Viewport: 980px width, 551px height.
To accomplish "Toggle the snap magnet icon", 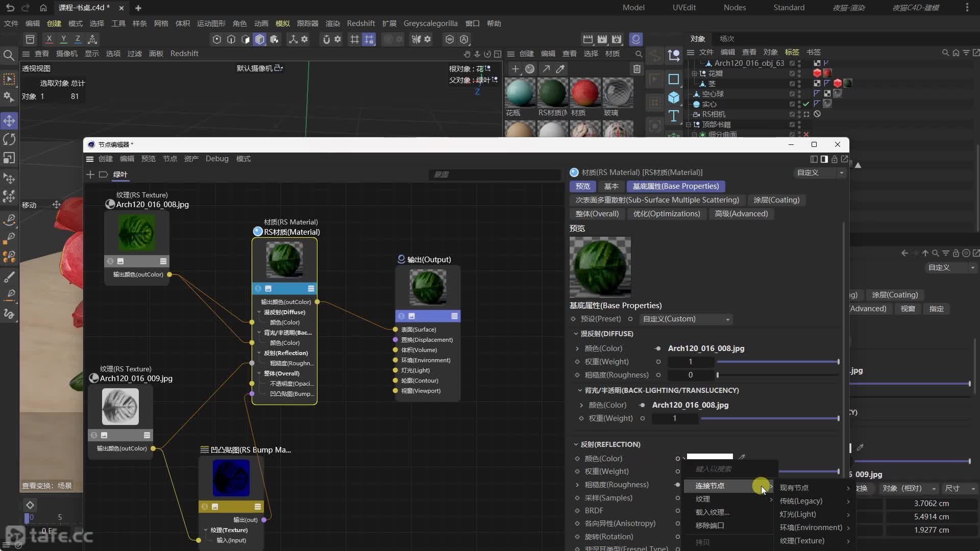I will 326,39.
